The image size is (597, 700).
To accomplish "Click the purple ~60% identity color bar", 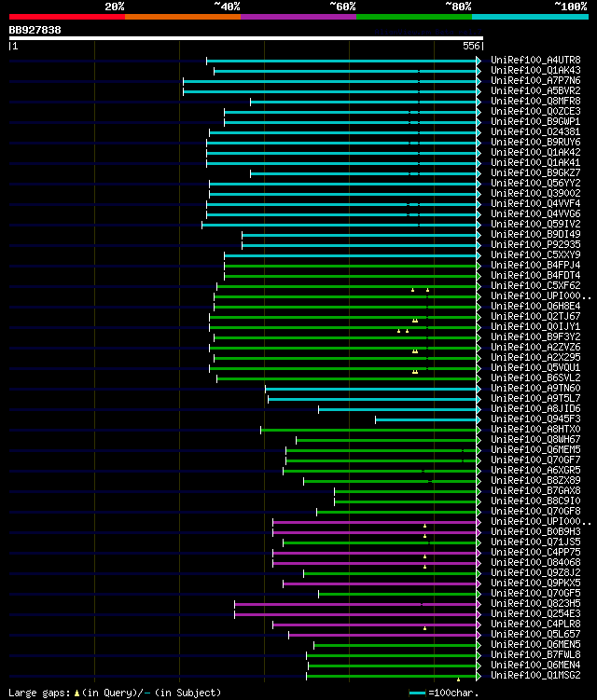I will (298, 17).
